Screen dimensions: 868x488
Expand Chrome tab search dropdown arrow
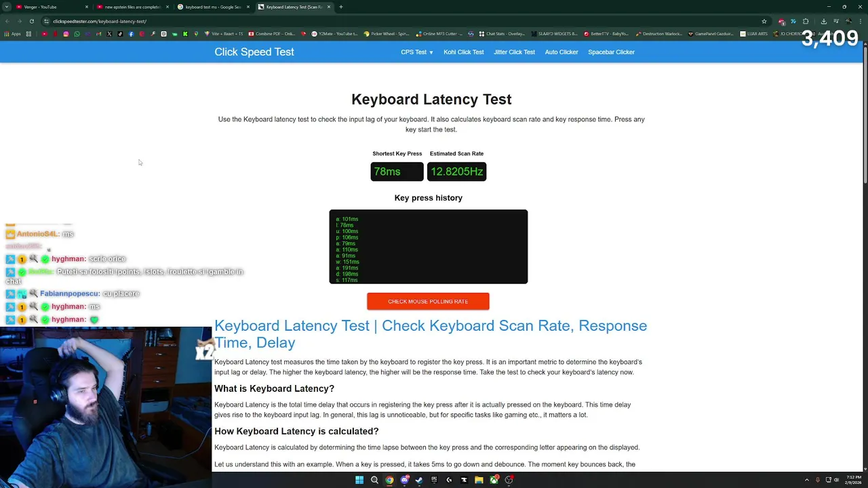click(7, 7)
